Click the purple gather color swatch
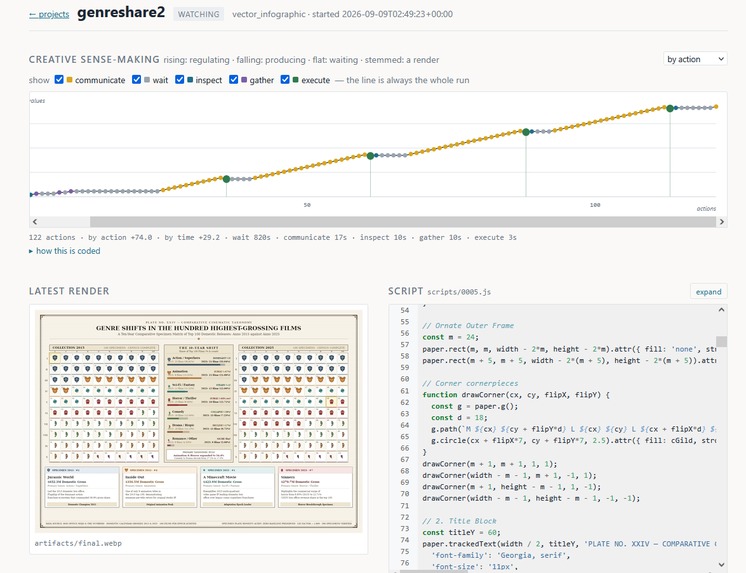Viewport: 746px width, 573px height. click(244, 80)
